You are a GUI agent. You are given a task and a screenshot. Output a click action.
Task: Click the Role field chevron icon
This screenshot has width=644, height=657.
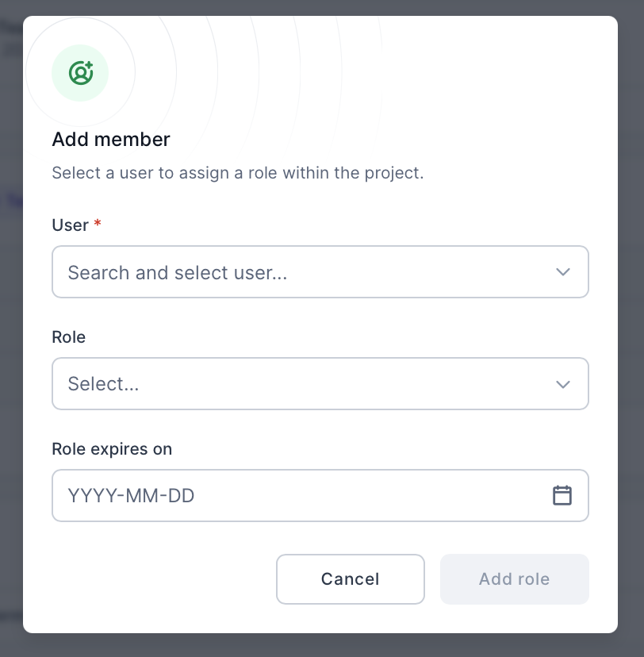point(563,383)
